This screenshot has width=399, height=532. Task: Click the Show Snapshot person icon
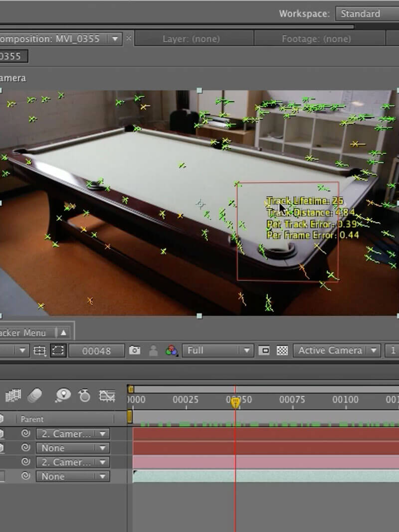(154, 351)
